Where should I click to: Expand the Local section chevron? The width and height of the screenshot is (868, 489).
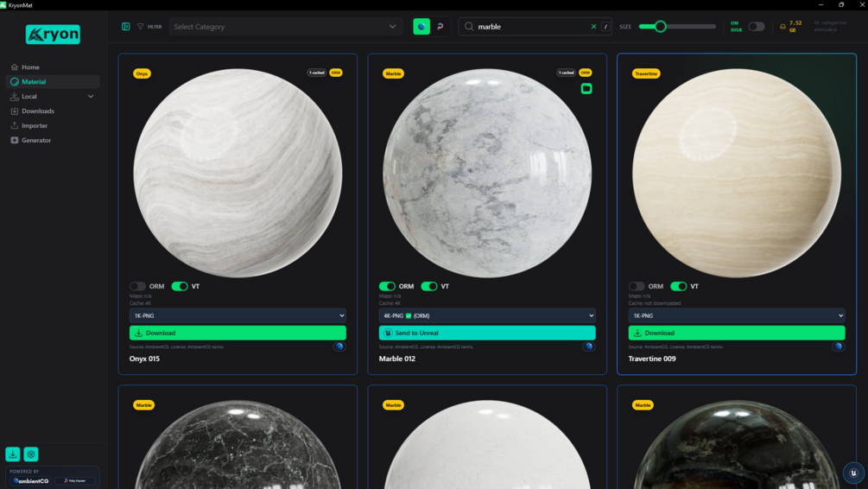pyautogui.click(x=91, y=97)
